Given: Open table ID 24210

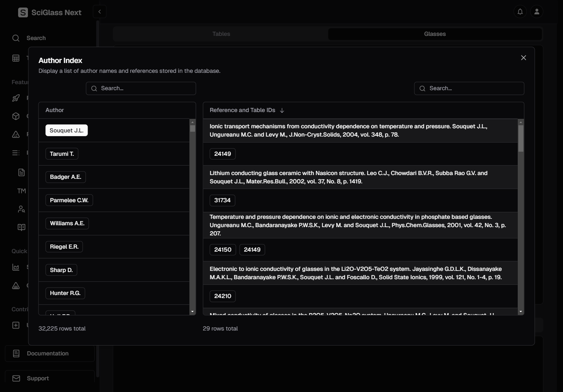Looking at the screenshot, I should tap(223, 296).
